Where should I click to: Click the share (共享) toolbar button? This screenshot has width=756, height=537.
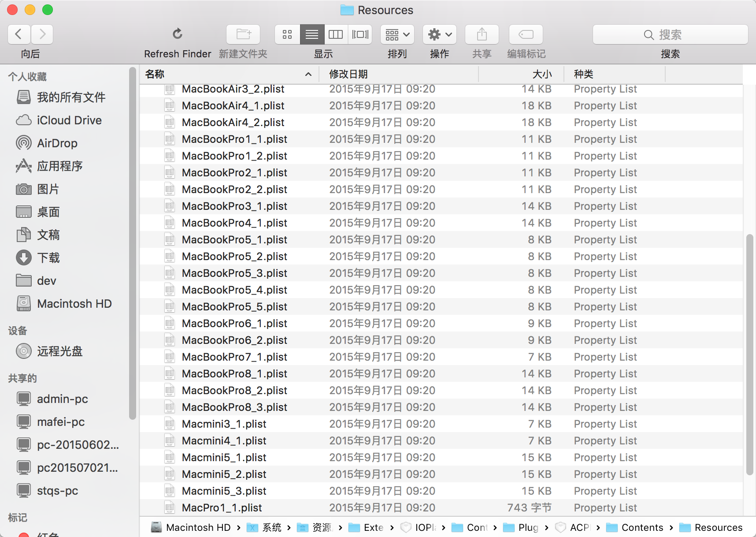tap(482, 34)
